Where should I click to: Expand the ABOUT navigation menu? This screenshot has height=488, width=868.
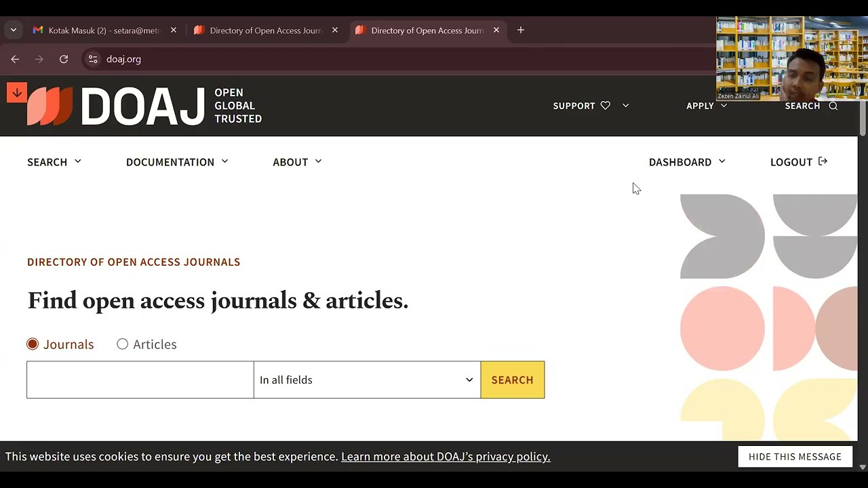[x=298, y=162]
